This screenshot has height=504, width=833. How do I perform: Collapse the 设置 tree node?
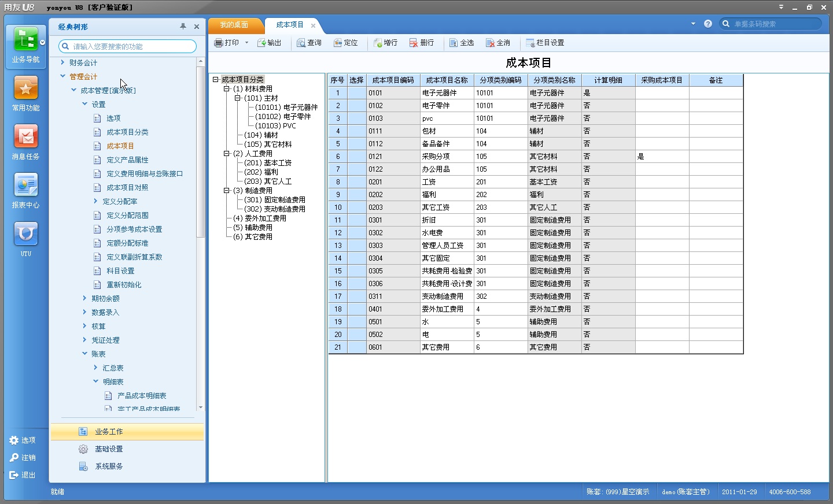coord(85,104)
